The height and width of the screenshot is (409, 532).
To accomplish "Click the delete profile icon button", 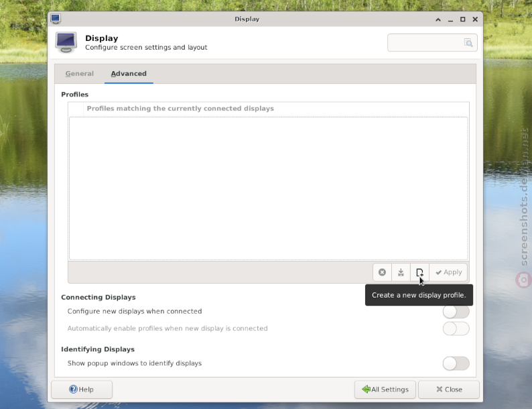I will tap(382, 272).
